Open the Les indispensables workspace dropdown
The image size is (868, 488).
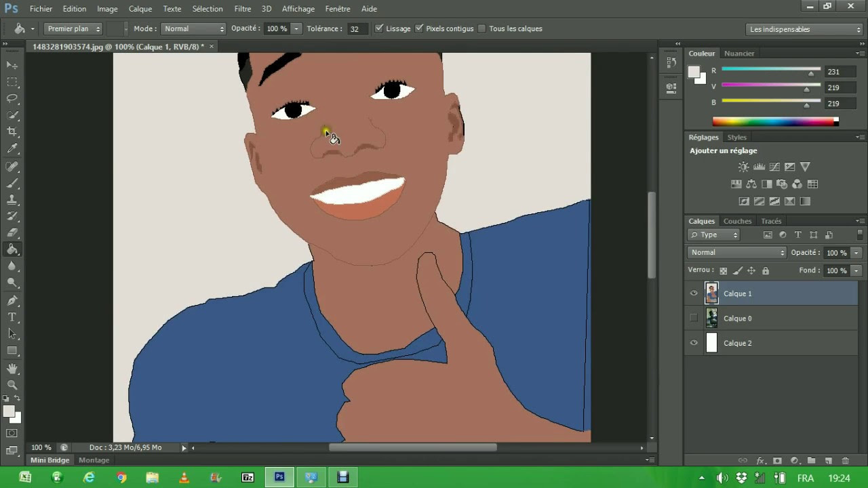(804, 29)
